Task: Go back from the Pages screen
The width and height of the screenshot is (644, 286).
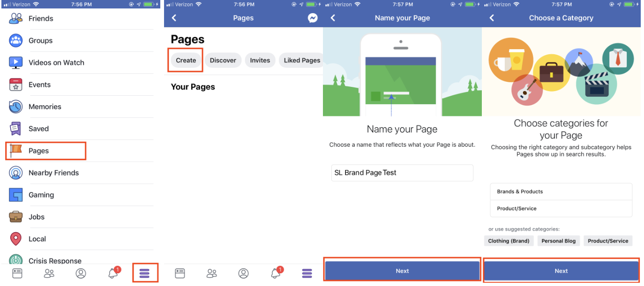Action: point(174,18)
